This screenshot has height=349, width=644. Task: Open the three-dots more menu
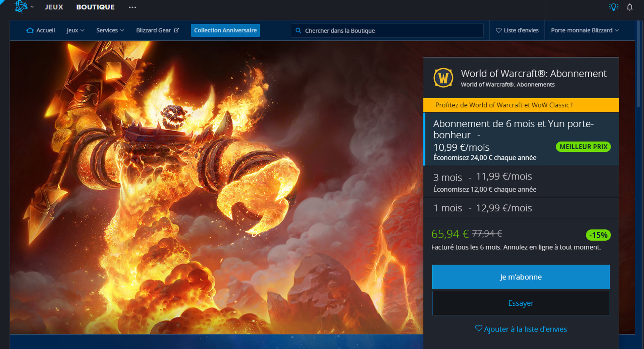(132, 7)
